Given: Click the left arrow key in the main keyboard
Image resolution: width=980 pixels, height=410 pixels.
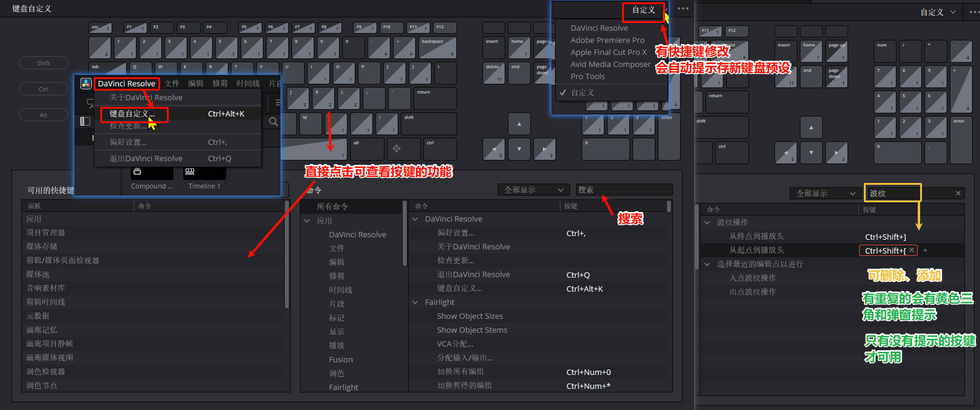Looking at the screenshot, I should pyautogui.click(x=494, y=149).
